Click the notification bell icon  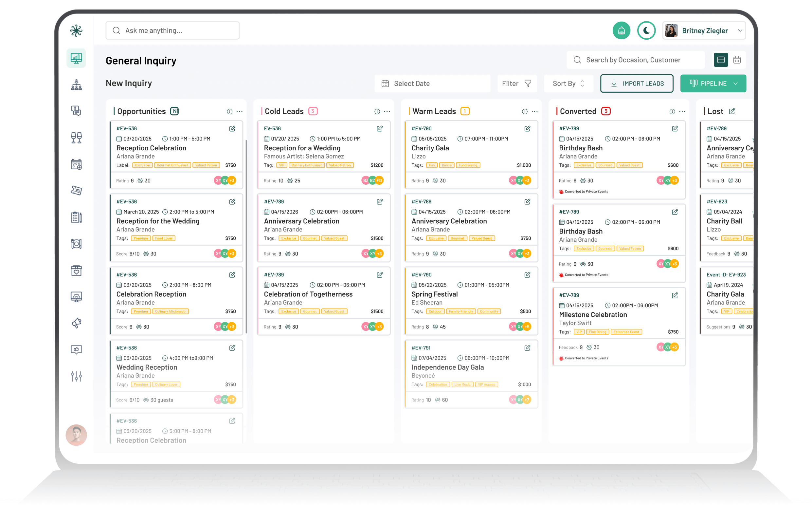(x=621, y=31)
